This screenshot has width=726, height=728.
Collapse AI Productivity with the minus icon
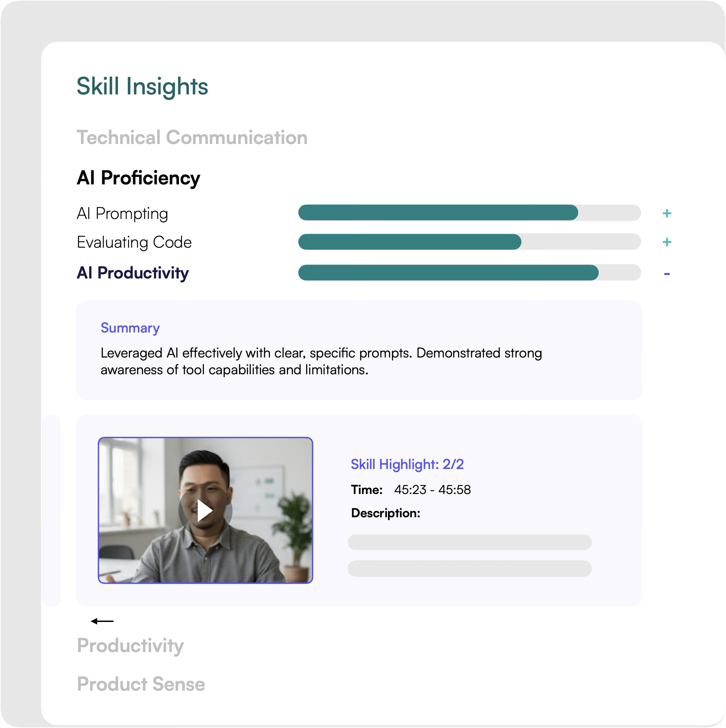point(666,274)
